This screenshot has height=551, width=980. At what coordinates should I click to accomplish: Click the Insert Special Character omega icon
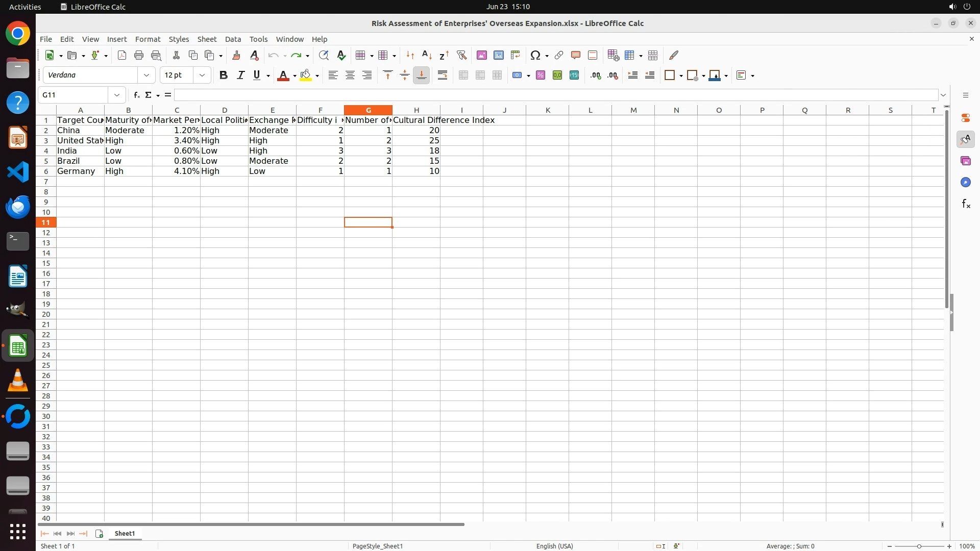tap(535, 55)
